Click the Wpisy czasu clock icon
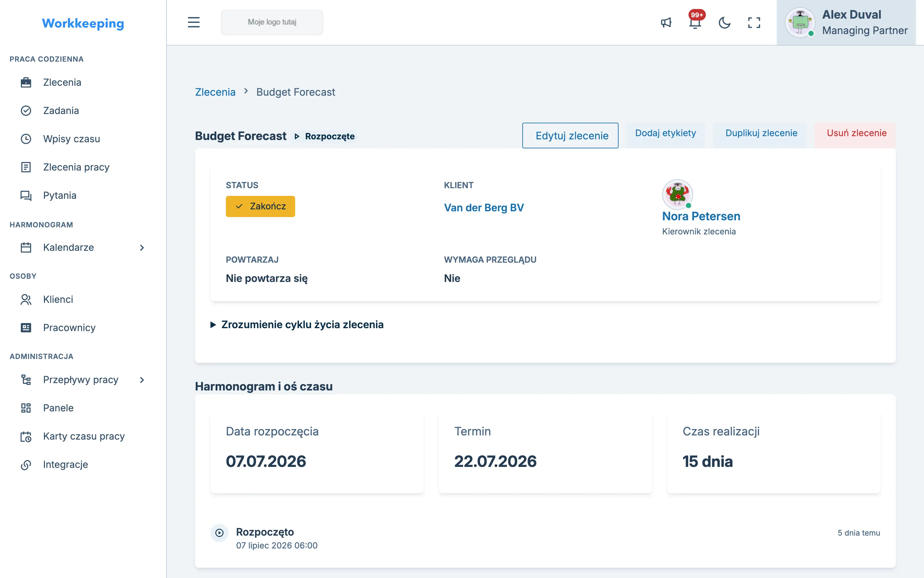Screen dimensions: 924x578 [x=26, y=139]
